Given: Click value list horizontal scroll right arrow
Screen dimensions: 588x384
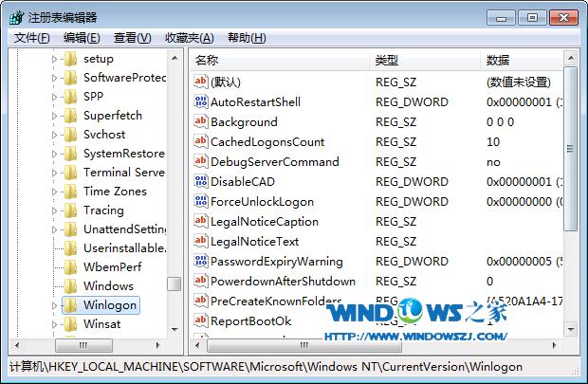Looking at the screenshot, I should coord(555,345).
